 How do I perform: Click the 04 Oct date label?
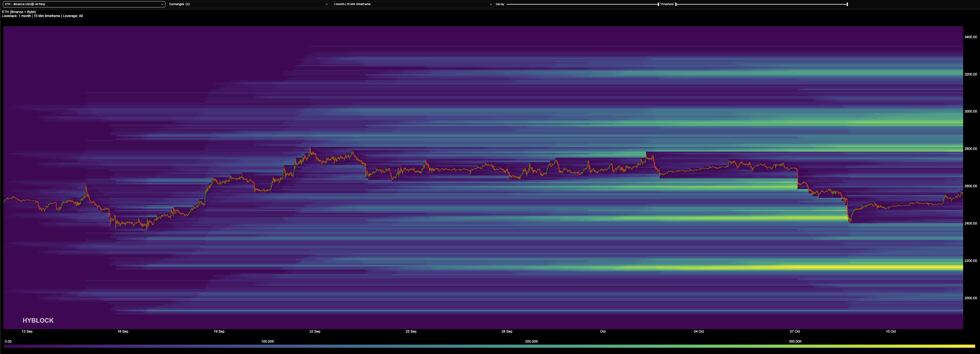click(x=699, y=331)
